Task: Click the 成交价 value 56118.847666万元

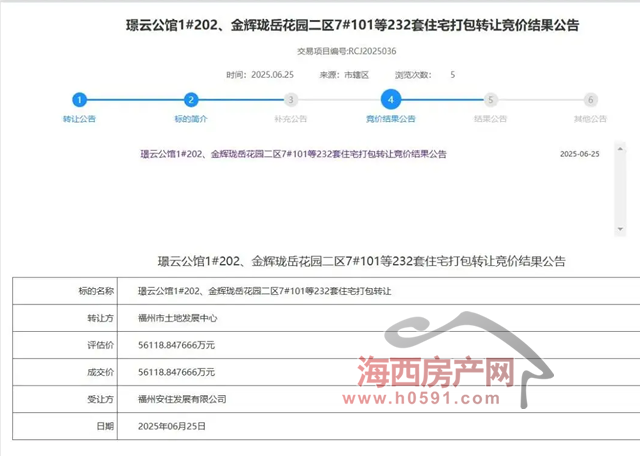Action: pos(176,372)
